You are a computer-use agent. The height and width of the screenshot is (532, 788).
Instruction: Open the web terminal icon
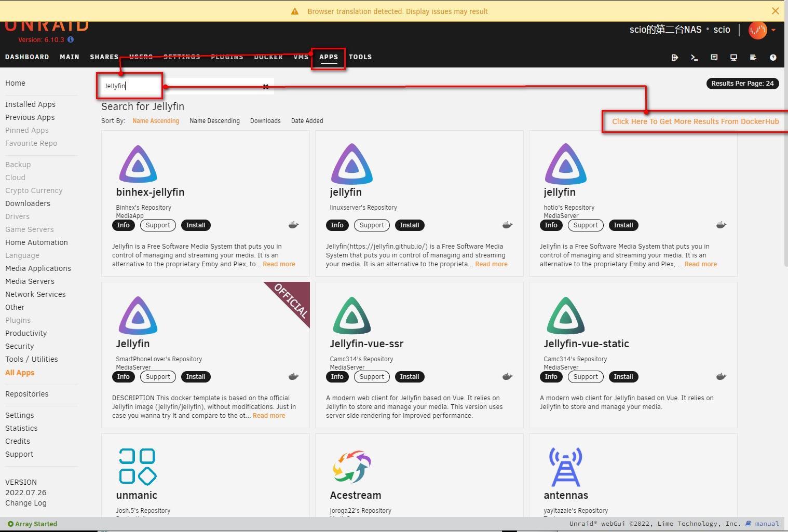coord(694,58)
